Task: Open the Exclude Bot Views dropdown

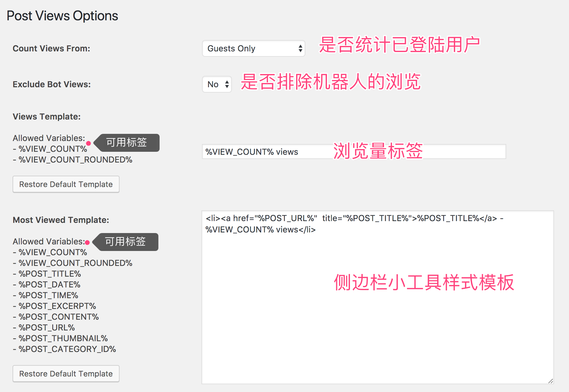Action: 217,84
